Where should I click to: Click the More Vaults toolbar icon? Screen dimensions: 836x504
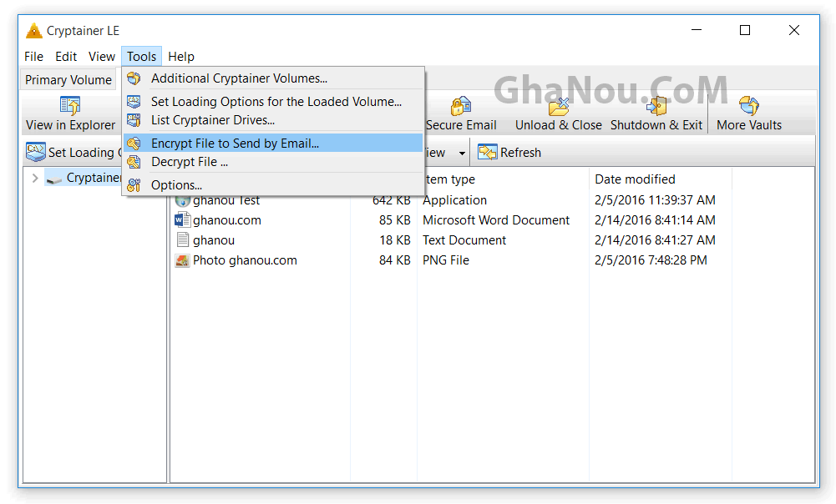749,106
